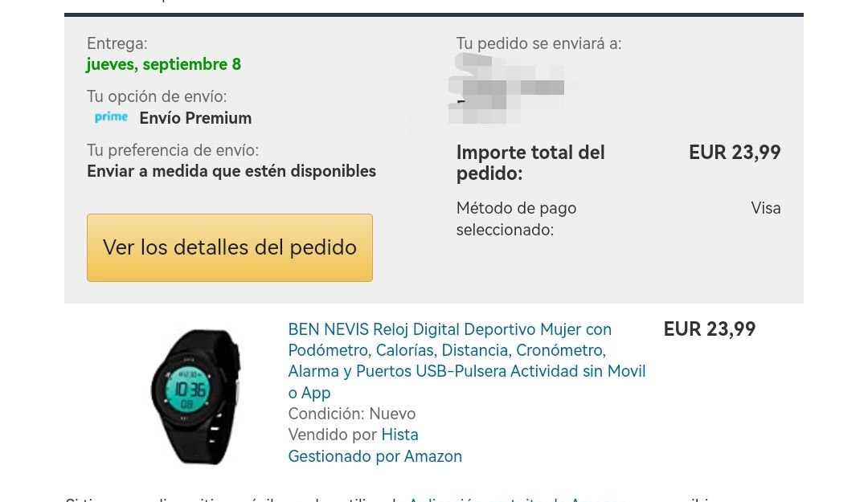Click the Visa payment method label

(x=766, y=208)
